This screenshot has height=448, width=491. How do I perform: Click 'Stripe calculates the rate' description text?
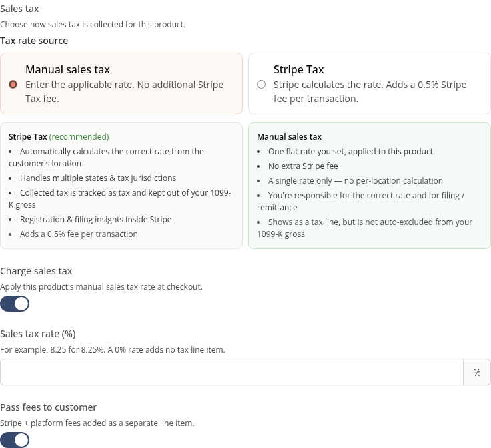click(370, 91)
